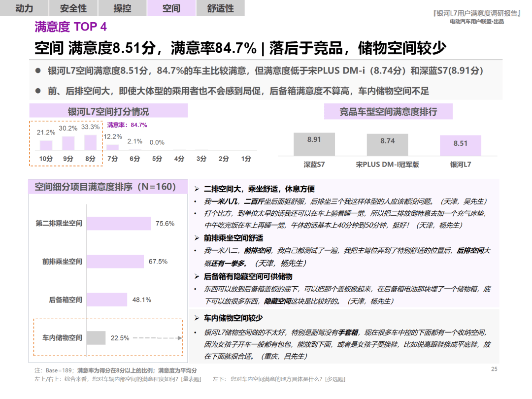Image resolution: width=532 pixels, height=399 pixels.
Task: Click the 后备箱空间 bar
Action: (107, 299)
